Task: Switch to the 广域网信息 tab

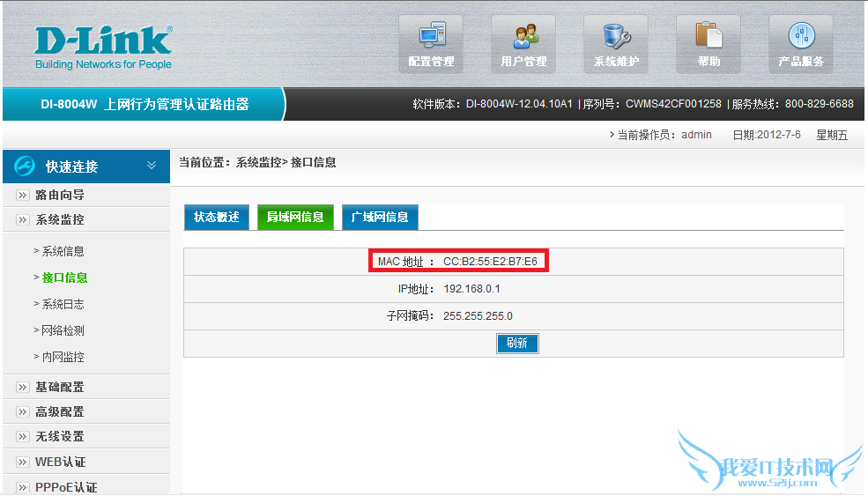Action: [x=380, y=217]
